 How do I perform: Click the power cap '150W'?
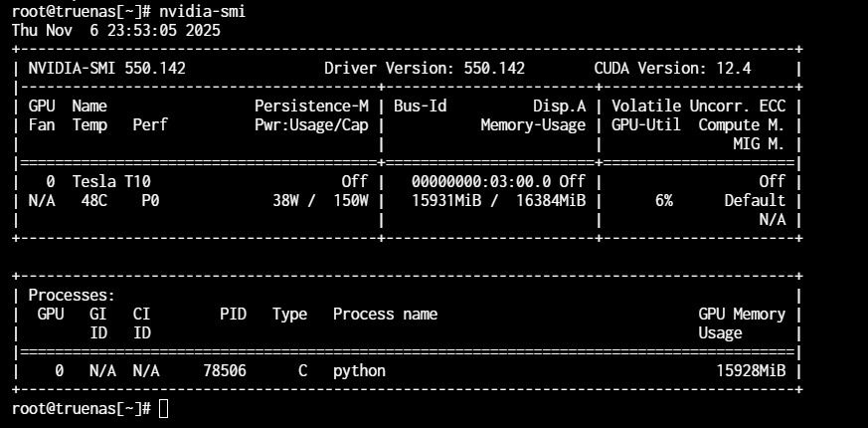351,201
